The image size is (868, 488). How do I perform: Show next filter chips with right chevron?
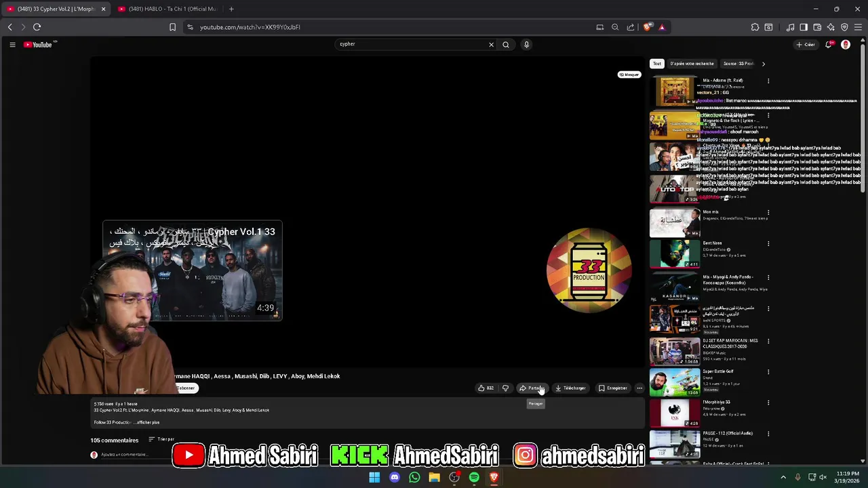tap(763, 64)
